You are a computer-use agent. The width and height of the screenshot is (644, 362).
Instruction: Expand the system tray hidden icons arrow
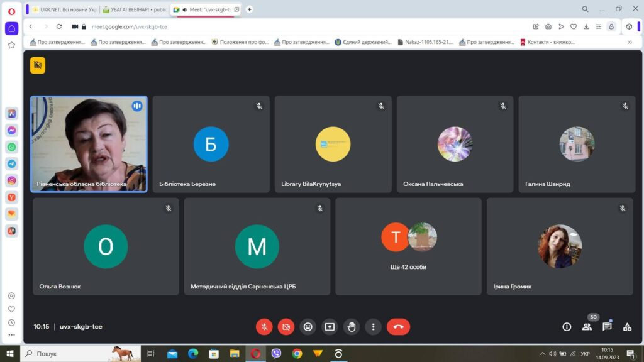pos(543,354)
